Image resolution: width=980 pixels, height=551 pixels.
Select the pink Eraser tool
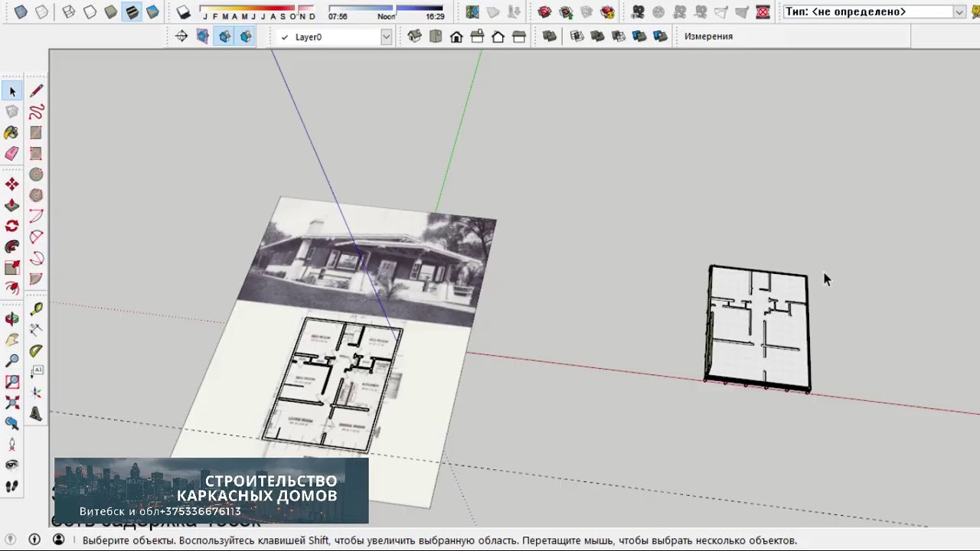(12, 153)
